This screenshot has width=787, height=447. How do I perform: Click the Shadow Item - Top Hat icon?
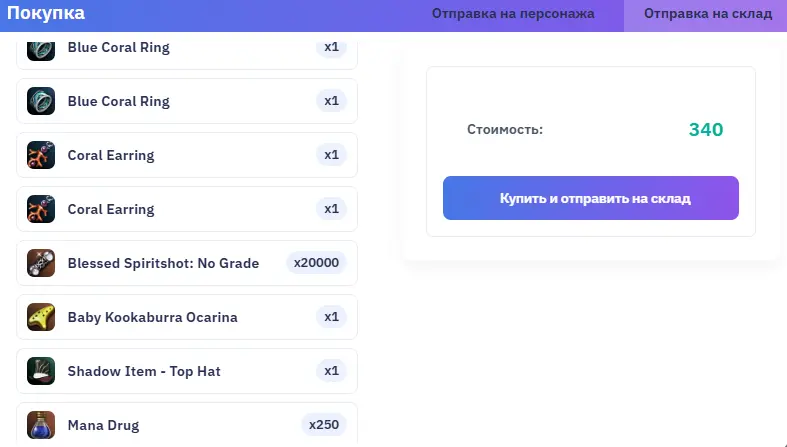[41, 371]
